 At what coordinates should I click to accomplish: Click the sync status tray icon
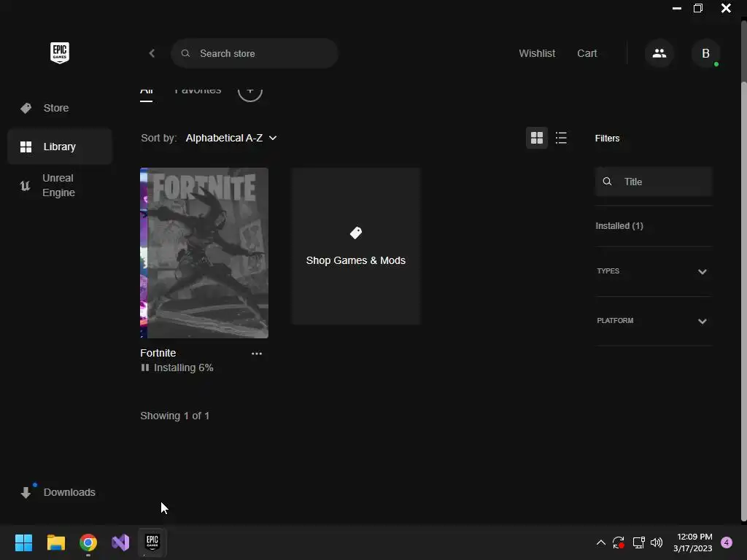pos(619,542)
